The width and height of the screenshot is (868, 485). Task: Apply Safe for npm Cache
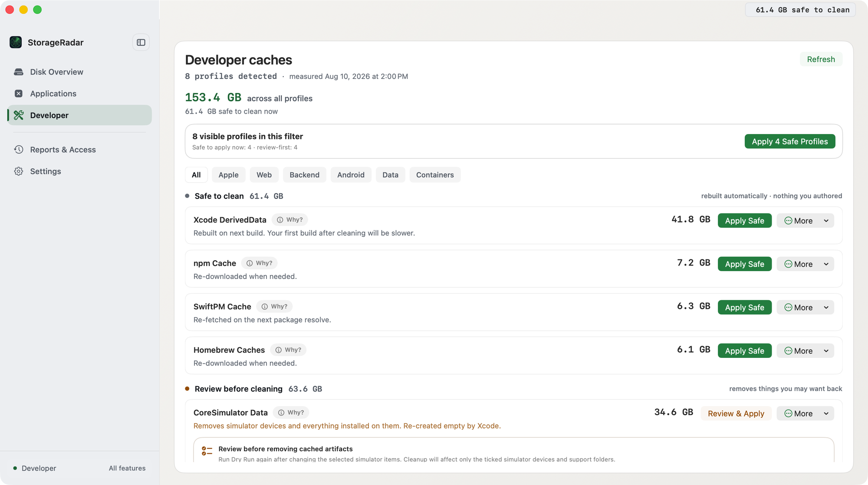click(x=745, y=264)
